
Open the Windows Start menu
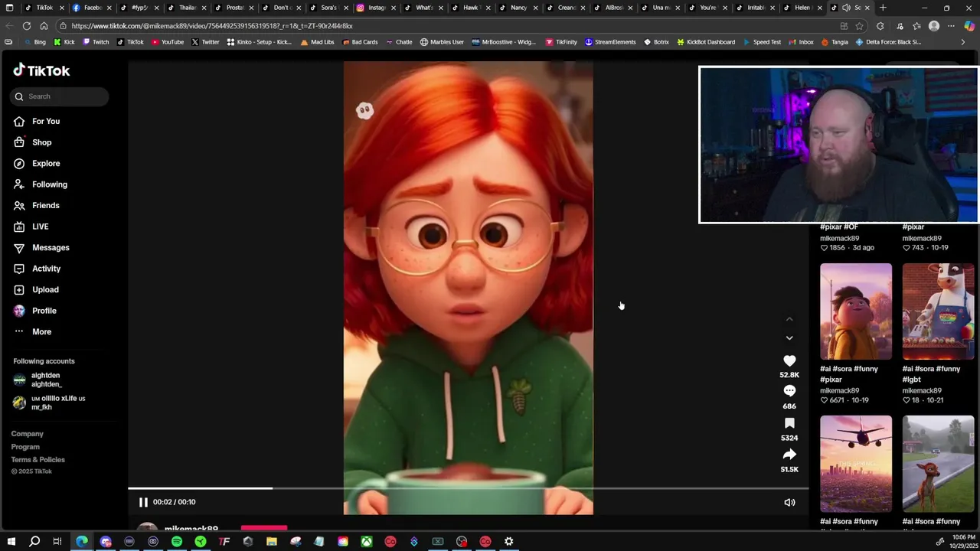tap(10, 542)
